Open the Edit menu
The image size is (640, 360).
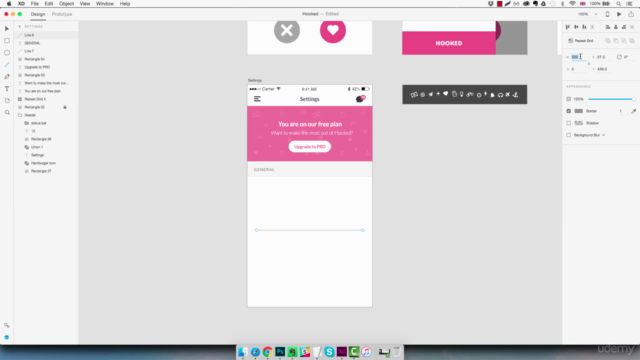point(49,4)
